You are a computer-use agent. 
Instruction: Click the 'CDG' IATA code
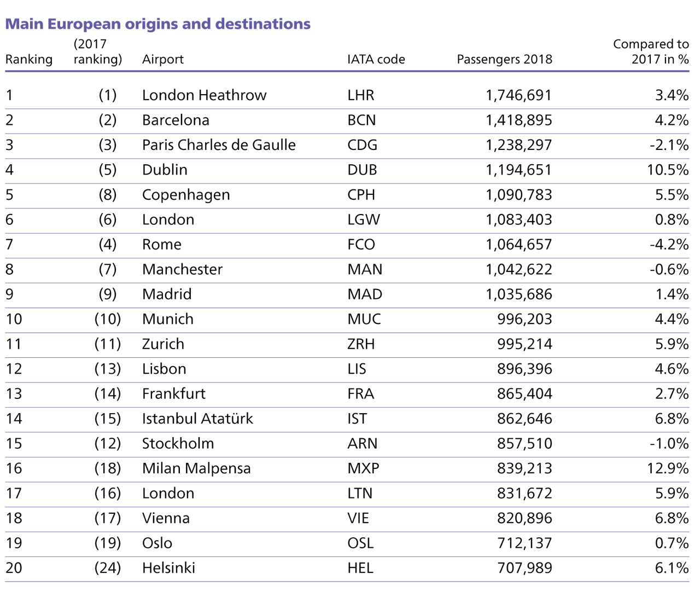pyautogui.click(x=363, y=145)
